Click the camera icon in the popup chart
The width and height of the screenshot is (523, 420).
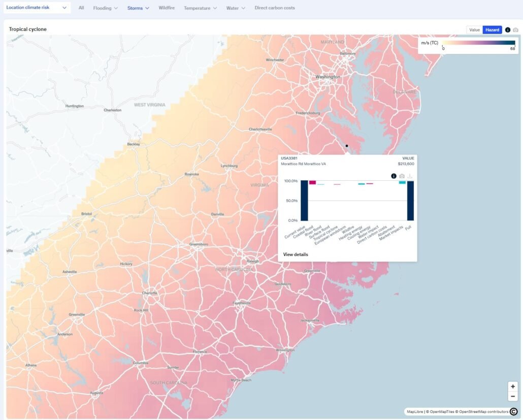click(x=402, y=176)
